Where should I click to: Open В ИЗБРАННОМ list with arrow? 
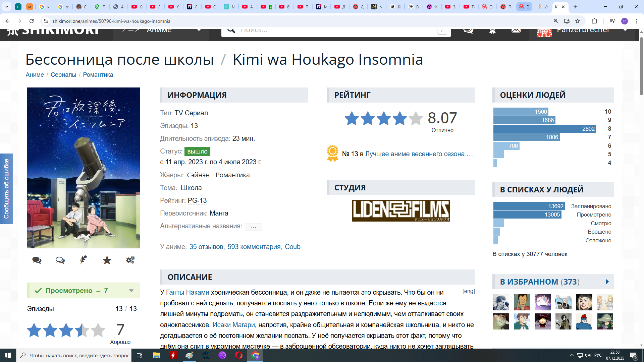click(x=607, y=282)
